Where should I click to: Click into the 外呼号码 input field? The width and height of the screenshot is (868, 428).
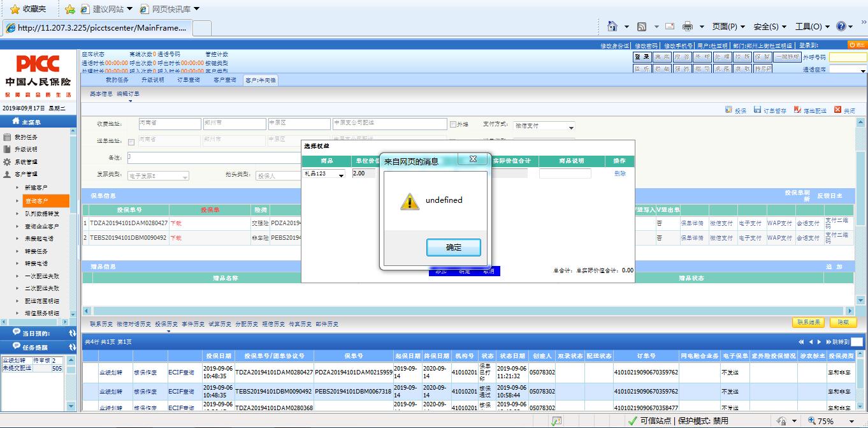tap(847, 57)
